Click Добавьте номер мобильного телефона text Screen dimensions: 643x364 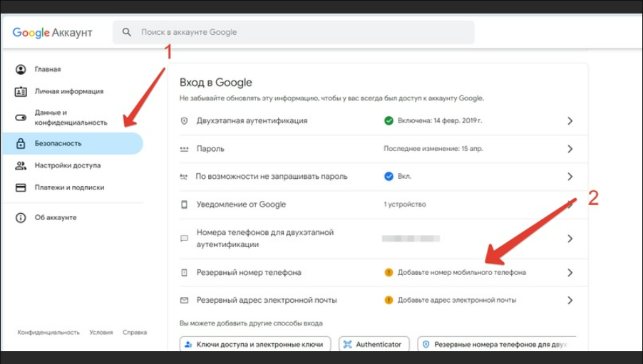point(462,272)
